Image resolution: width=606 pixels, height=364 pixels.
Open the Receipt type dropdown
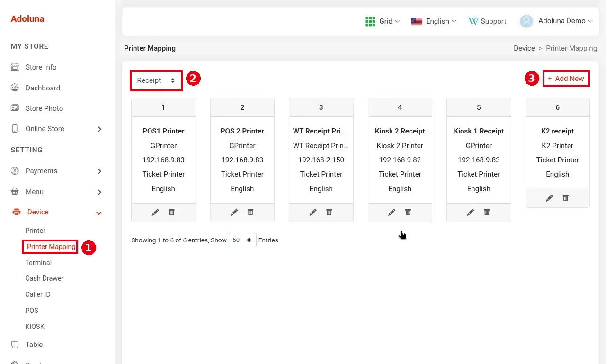[x=156, y=80]
